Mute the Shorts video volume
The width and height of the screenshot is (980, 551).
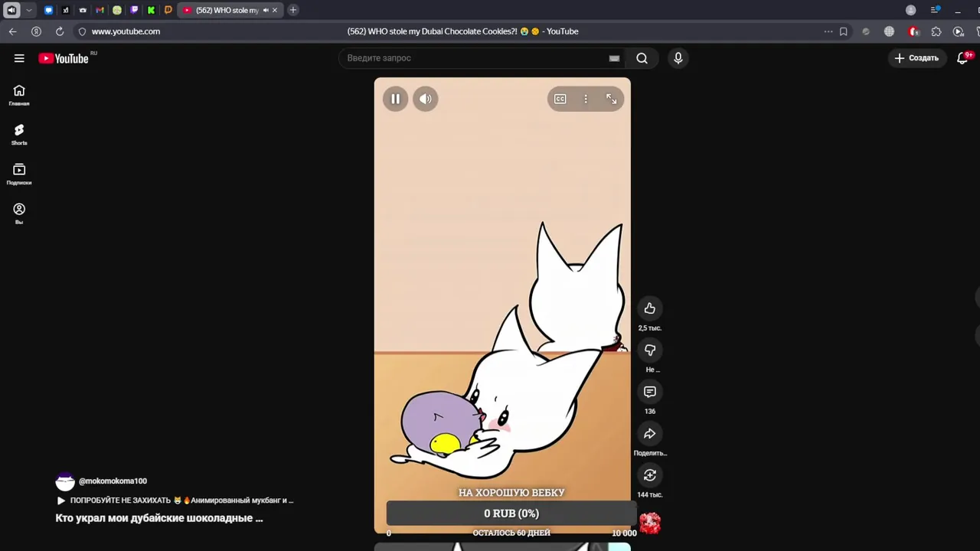point(426,99)
